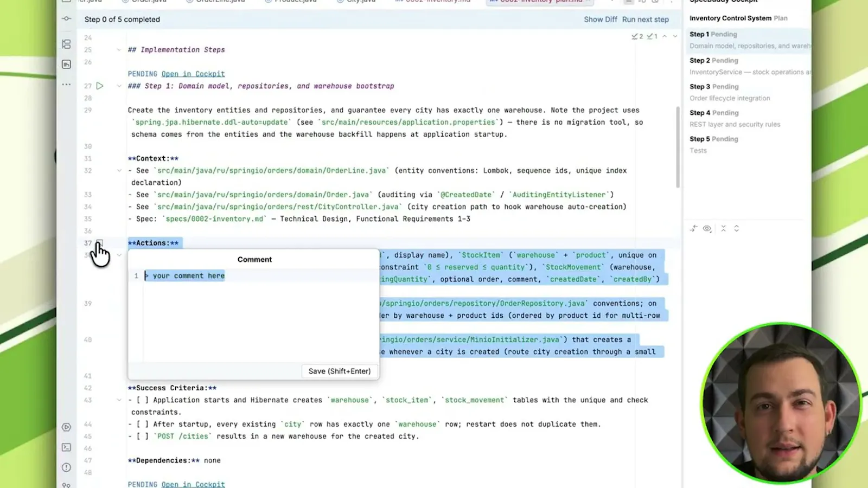Click 'Inventory Control System' plan title
The width and height of the screenshot is (868, 488).
coord(730,18)
